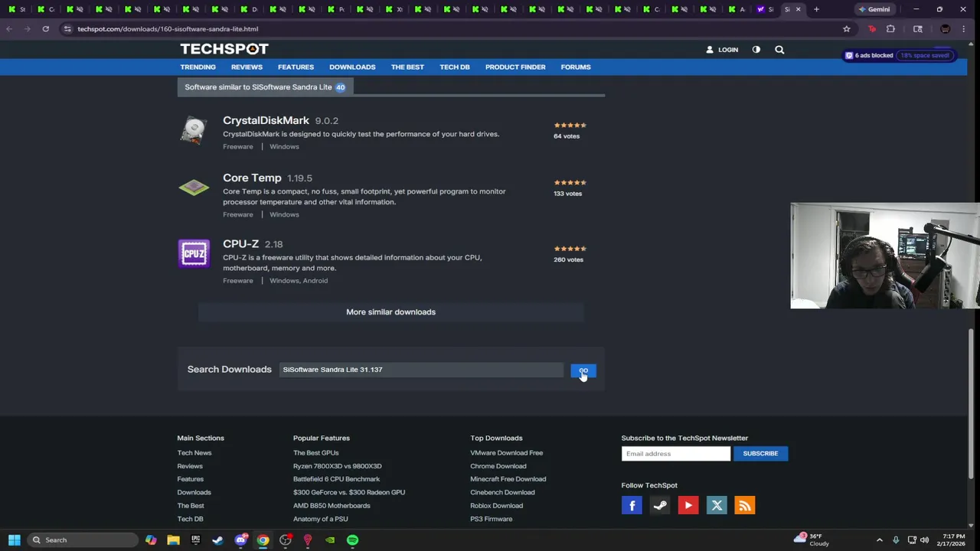
Task: Open the REVIEWS nav item
Action: click(247, 67)
